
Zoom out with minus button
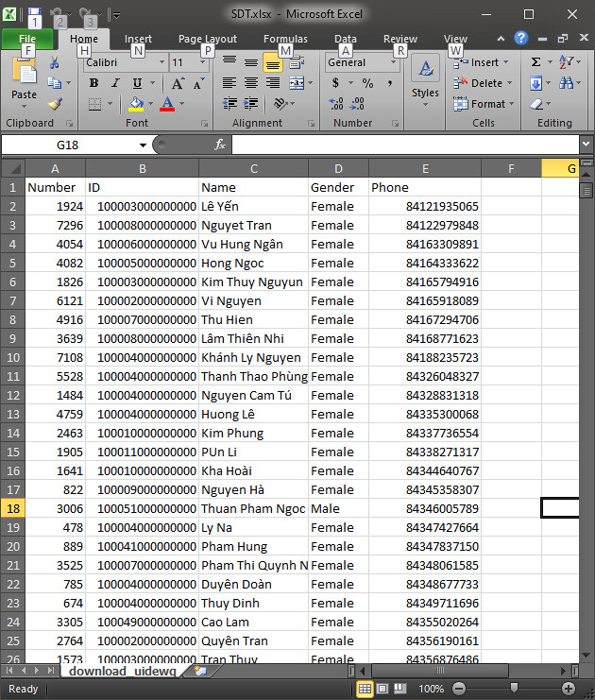(x=458, y=689)
